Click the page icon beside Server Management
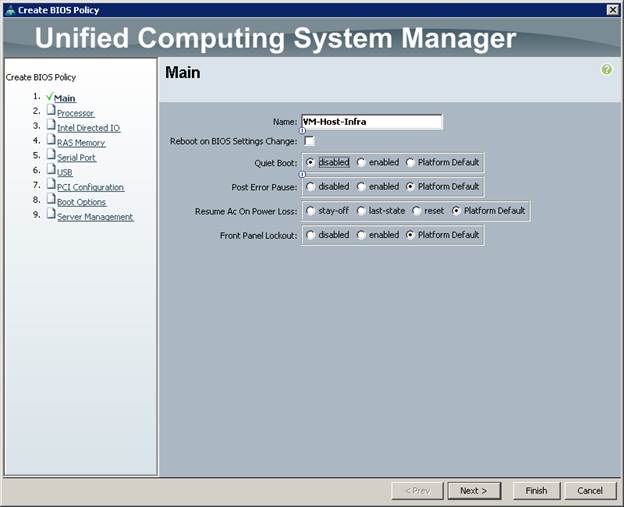Viewport: 624px width, 507px height. tap(51, 213)
